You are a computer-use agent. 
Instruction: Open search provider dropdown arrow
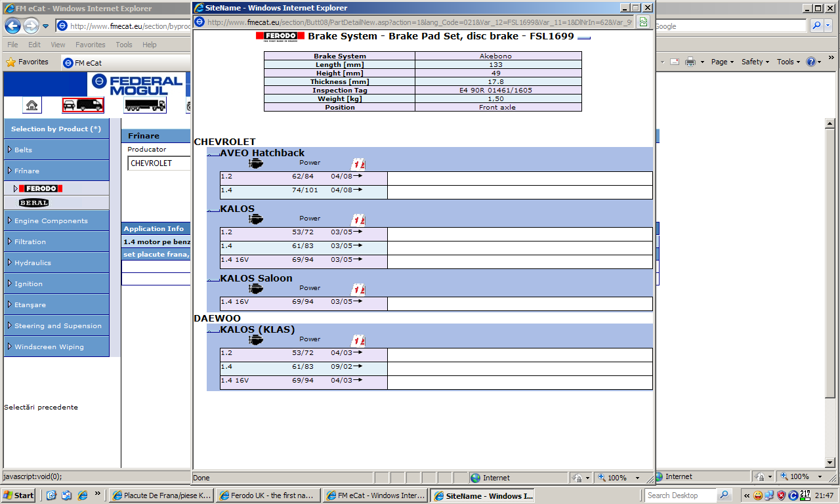point(829,26)
